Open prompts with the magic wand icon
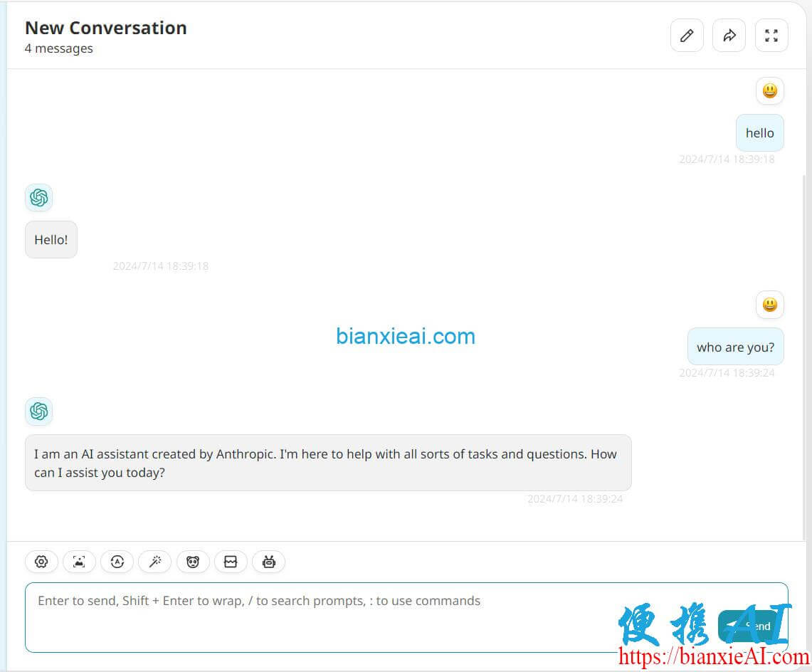This screenshot has width=812, height=672. tap(155, 562)
